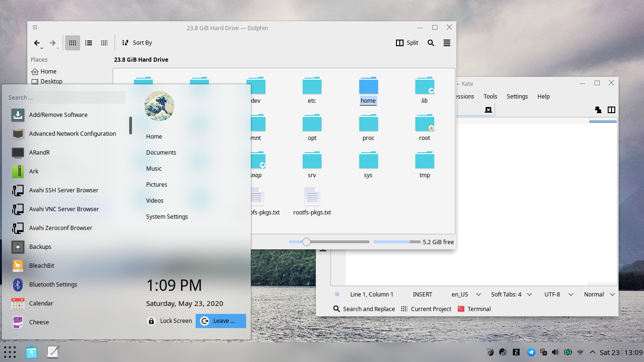This screenshot has height=362, width=644.
Task: Switch Dolphin to Details view mode
Action: pyautogui.click(x=104, y=43)
